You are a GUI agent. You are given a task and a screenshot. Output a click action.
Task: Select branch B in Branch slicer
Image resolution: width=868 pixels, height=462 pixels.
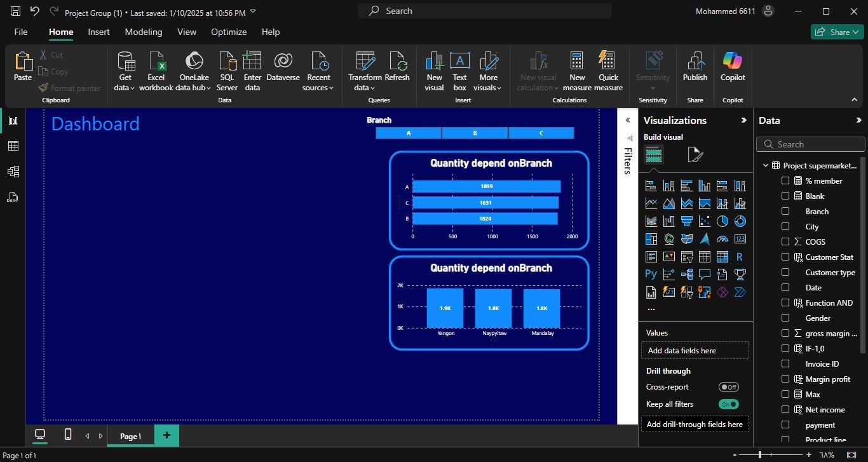pos(475,133)
